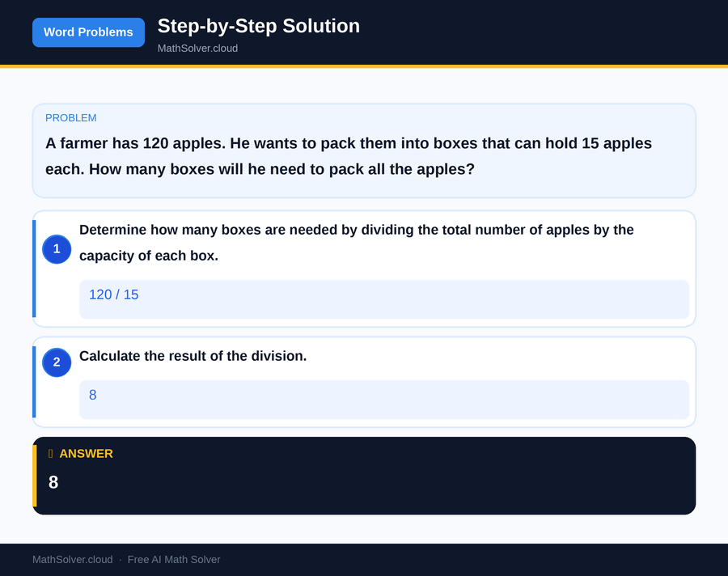Toggle the step 1 explanation card
Viewport: 728px width, 576px height.
[364, 267]
